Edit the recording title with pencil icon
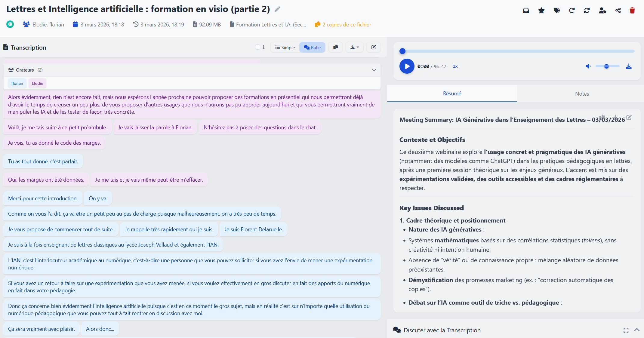The width and height of the screenshot is (644, 338). tap(277, 9)
